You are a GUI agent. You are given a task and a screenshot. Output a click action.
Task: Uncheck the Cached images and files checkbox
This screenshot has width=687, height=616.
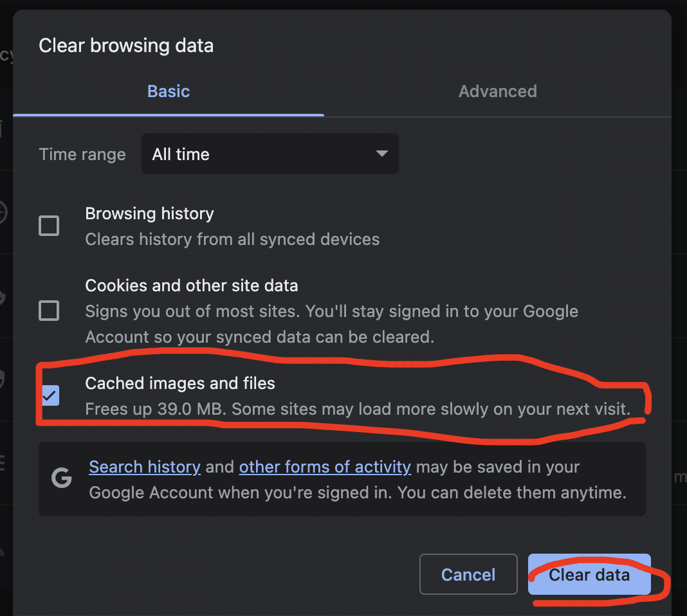click(50, 395)
